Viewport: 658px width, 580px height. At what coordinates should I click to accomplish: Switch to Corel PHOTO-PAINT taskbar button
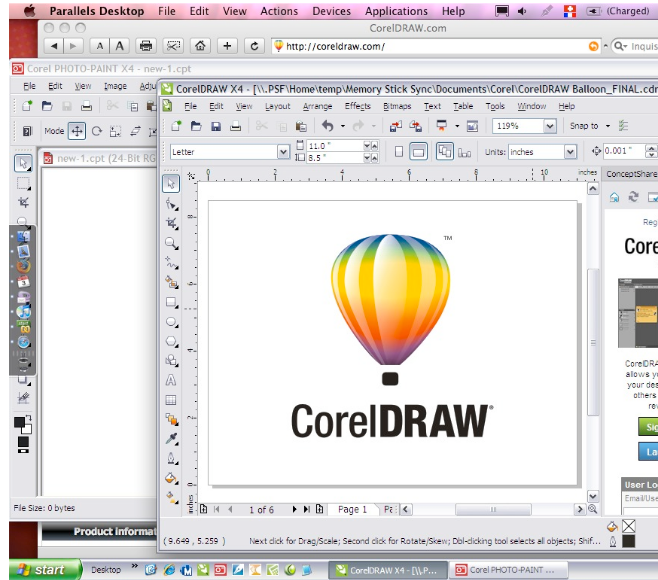(x=504, y=570)
